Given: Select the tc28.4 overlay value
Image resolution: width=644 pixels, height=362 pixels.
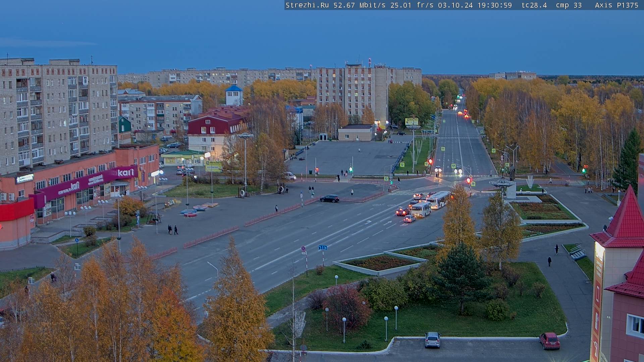Looking at the screenshot, I should [x=534, y=5].
